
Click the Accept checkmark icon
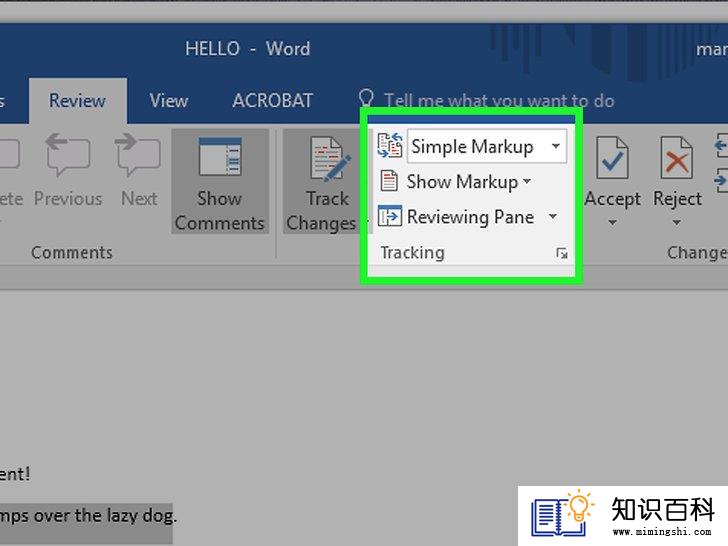(612, 158)
